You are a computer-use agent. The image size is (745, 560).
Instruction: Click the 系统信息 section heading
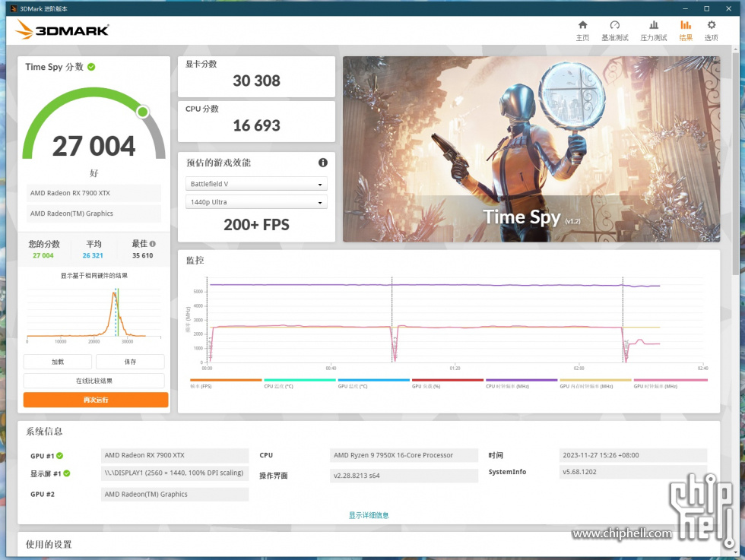coord(44,432)
